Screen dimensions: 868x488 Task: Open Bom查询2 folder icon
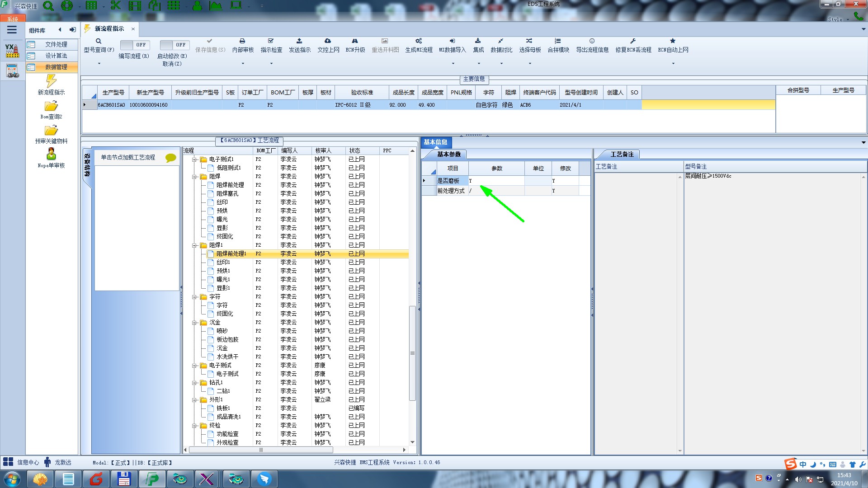(x=51, y=107)
